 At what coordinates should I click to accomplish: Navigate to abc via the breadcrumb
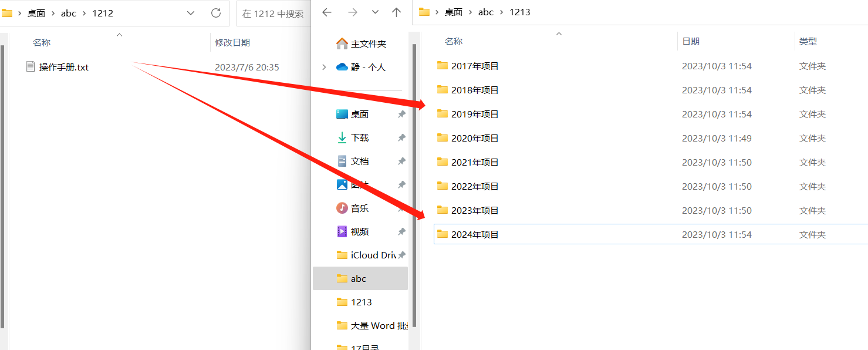point(68,12)
